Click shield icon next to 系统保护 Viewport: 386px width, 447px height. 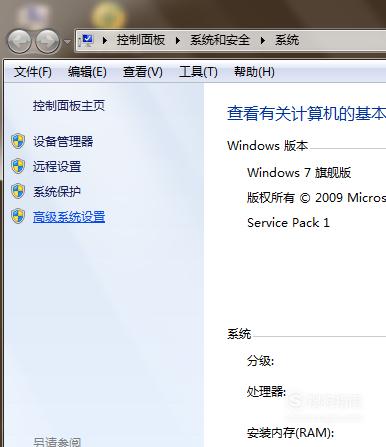click(18, 191)
